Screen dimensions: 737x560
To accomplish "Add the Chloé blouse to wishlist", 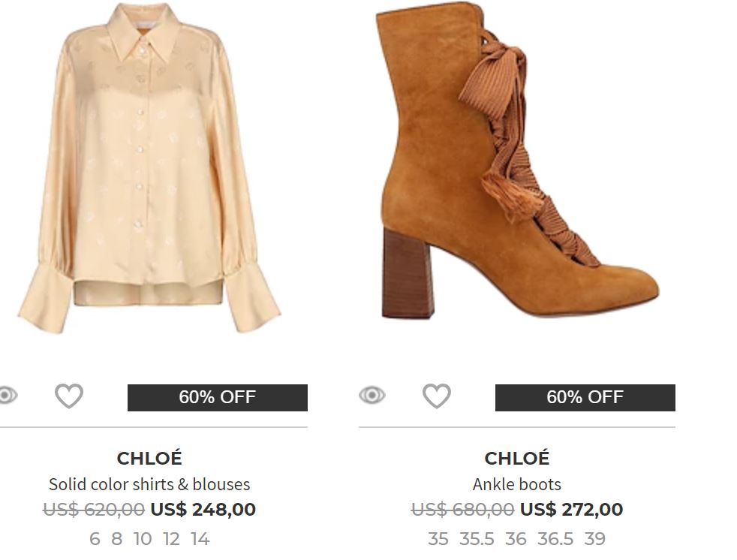I will click(x=69, y=396).
